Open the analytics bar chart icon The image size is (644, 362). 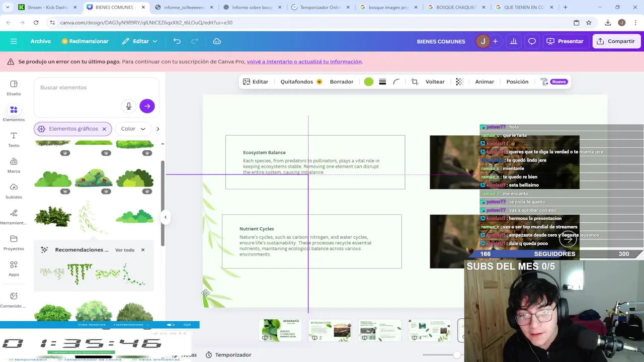click(x=514, y=41)
